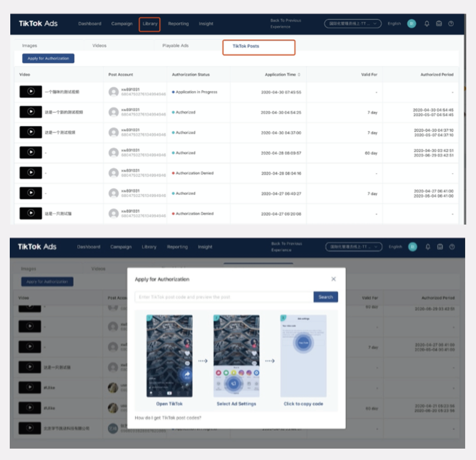Screen dimensions: 476x460
Task: Click the Select Ad Settings phone preview image
Action: (x=236, y=356)
